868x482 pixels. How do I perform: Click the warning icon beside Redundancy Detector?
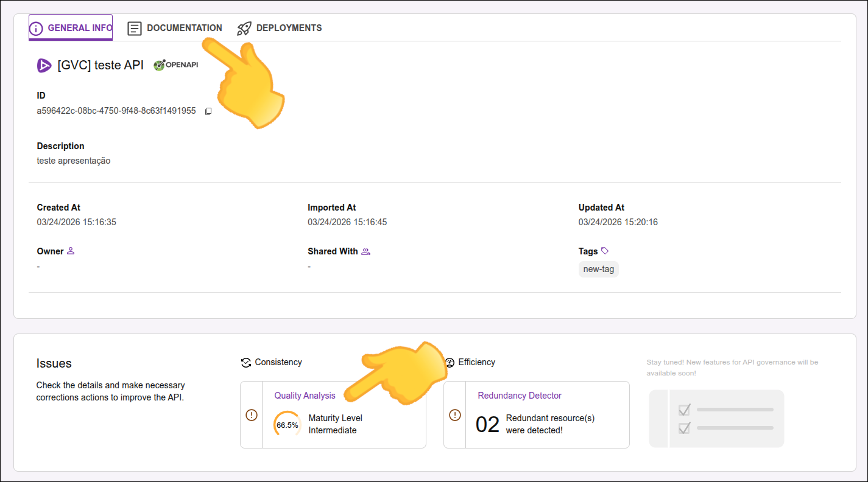point(454,414)
